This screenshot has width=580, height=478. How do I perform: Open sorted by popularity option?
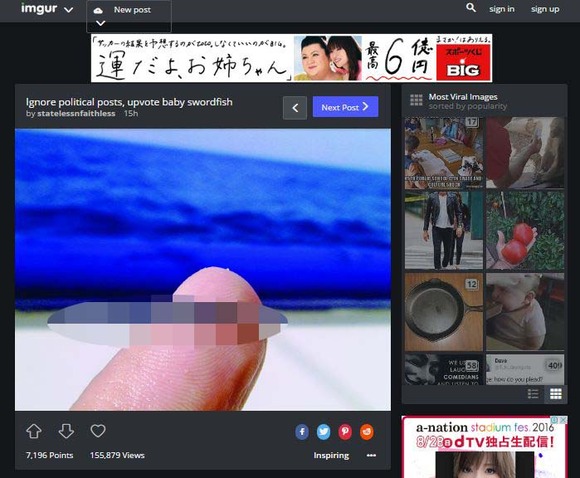pos(468,107)
